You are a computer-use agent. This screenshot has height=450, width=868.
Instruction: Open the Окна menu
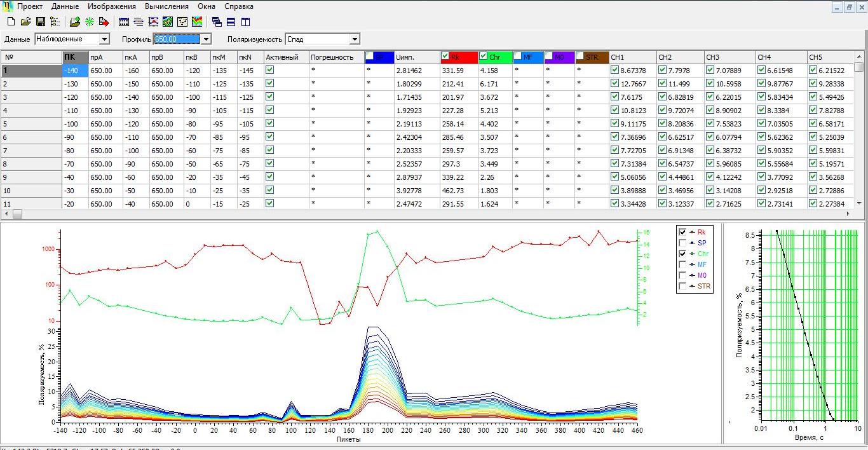tap(207, 6)
